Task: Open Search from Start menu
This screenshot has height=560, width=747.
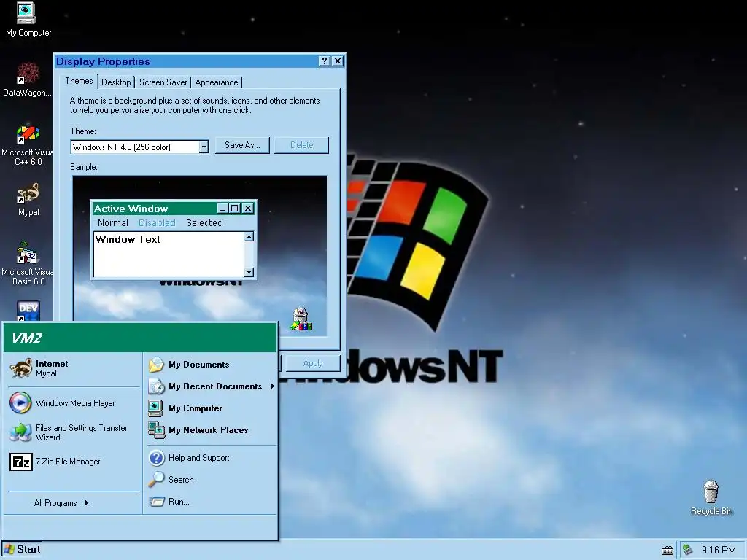Action: (211, 480)
